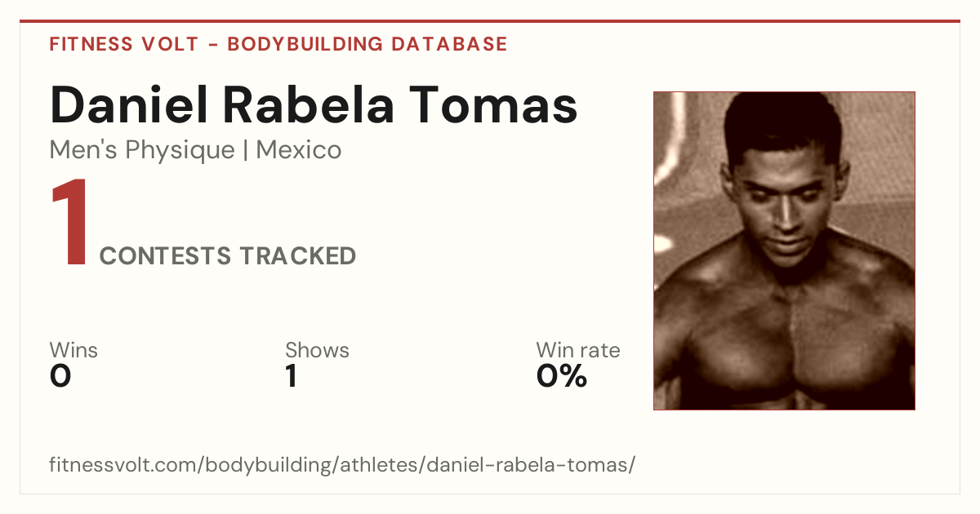980x514 pixels.
Task: Click the Shows stat label
Action: click(317, 350)
